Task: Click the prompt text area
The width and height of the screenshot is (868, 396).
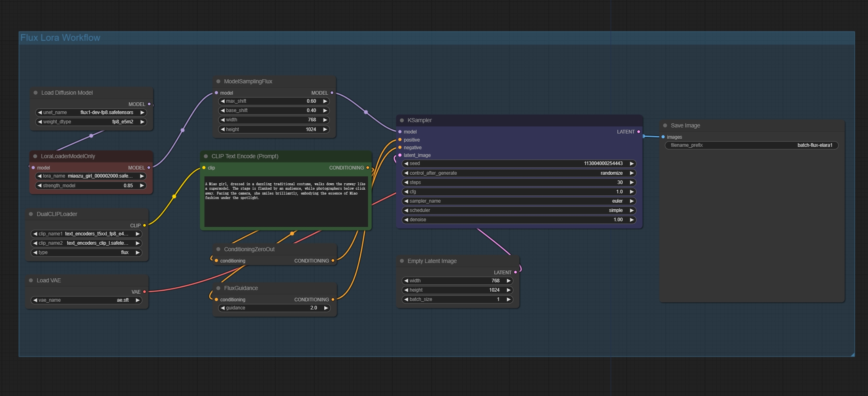Action: coord(286,201)
